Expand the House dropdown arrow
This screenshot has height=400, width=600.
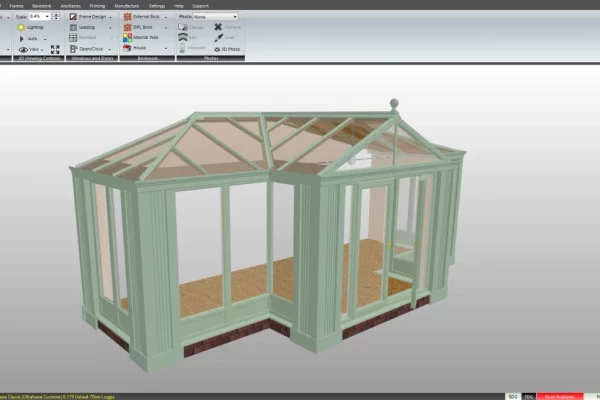(166, 48)
